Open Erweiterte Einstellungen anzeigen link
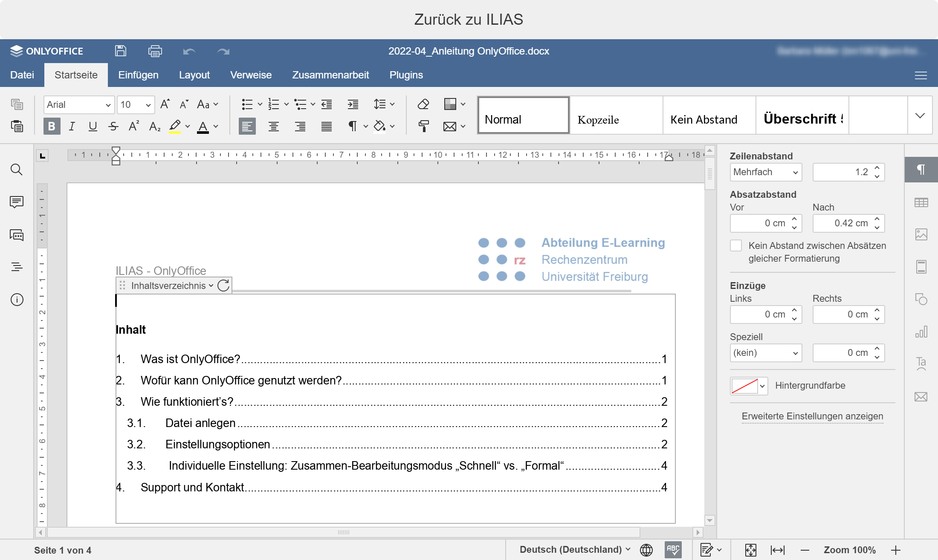Image resolution: width=938 pixels, height=560 pixels. tap(812, 416)
